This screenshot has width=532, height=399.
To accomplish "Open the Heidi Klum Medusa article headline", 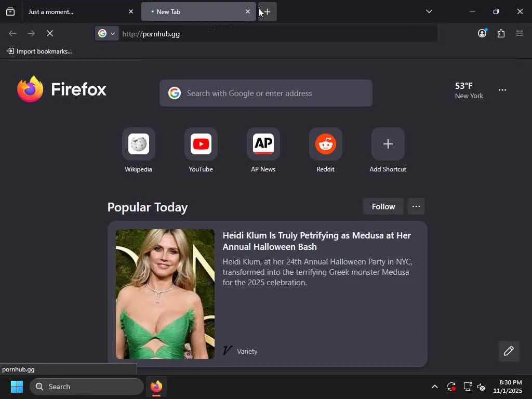I will point(316,241).
